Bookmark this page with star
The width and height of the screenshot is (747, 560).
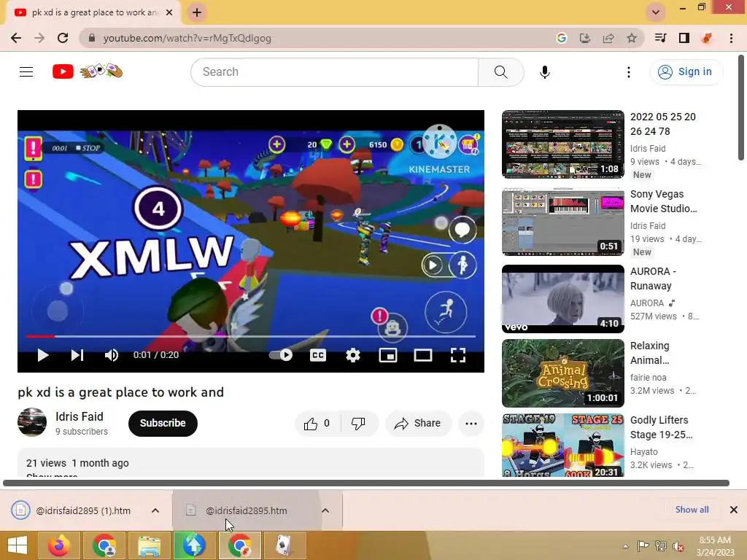click(x=632, y=38)
